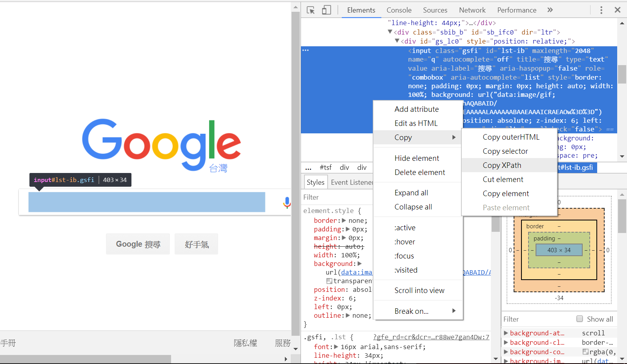Close the DevTools panel
Image resolution: width=627 pixels, height=364 pixels.
tap(618, 10)
